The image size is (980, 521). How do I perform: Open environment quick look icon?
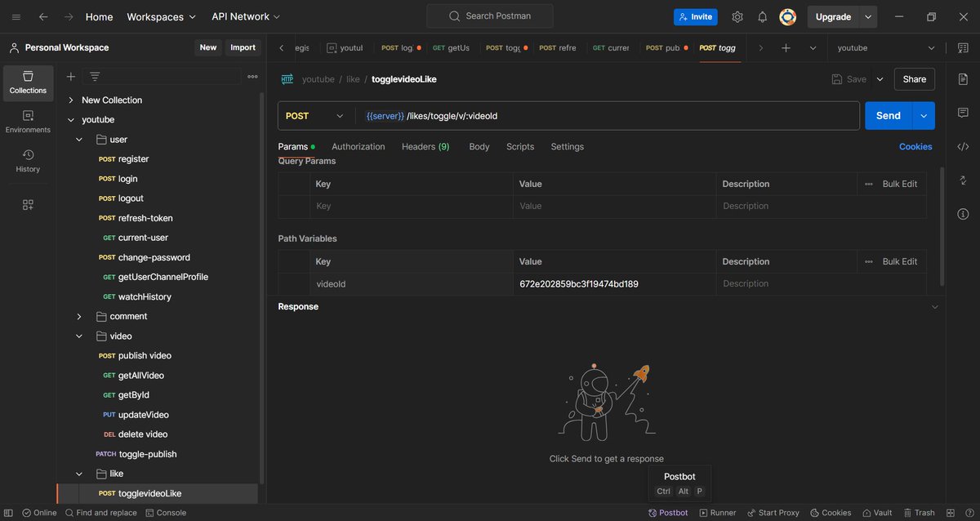963,48
